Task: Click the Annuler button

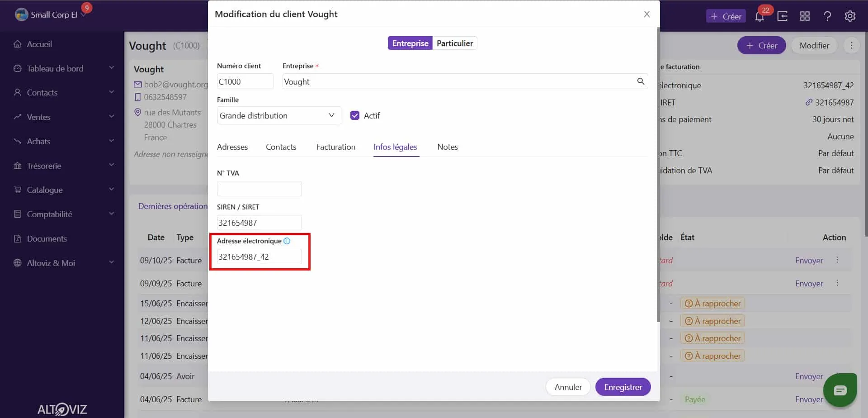Action: pyautogui.click(x=568, y=387)
